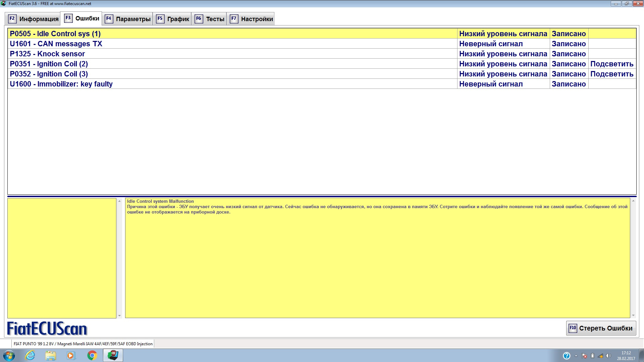Launch Windows Media Player from the taskbar
The image size is (644, 362).
pyautogui.click(x=71, y=355)
